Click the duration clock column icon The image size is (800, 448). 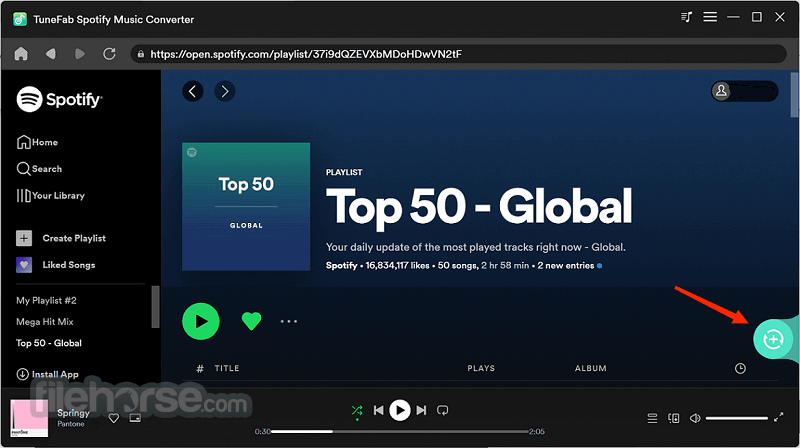pyautogui.click(x=740, y=368)
